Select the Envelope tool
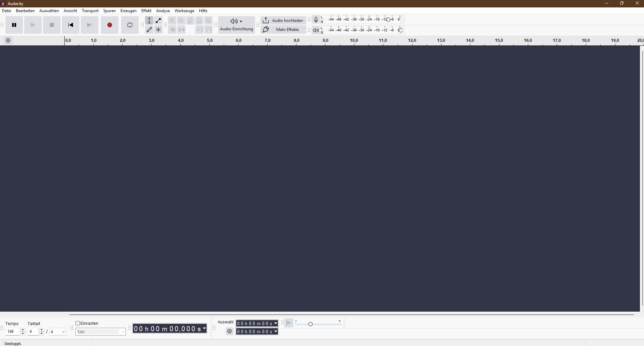 pyautogui.click(x=158, y=21)
